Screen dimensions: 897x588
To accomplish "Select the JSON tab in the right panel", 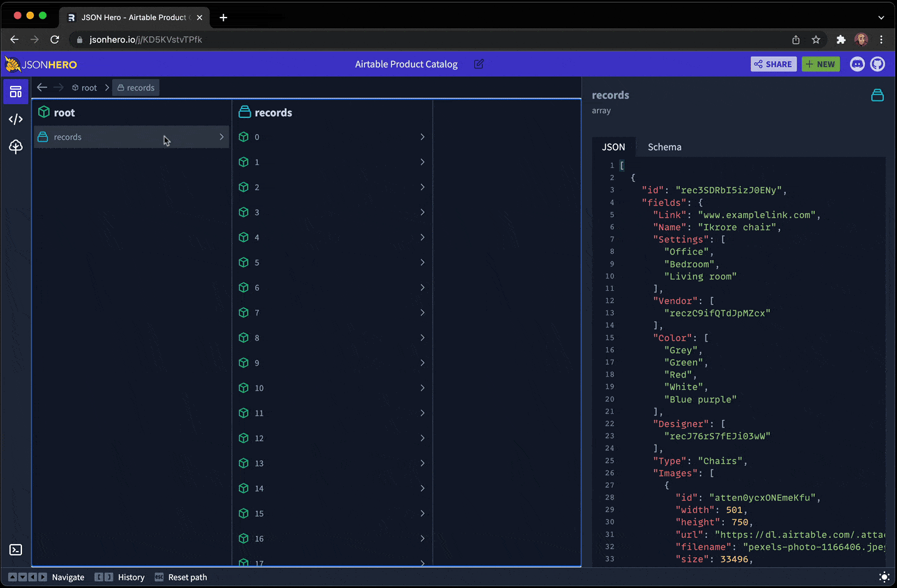I will 613,147.
